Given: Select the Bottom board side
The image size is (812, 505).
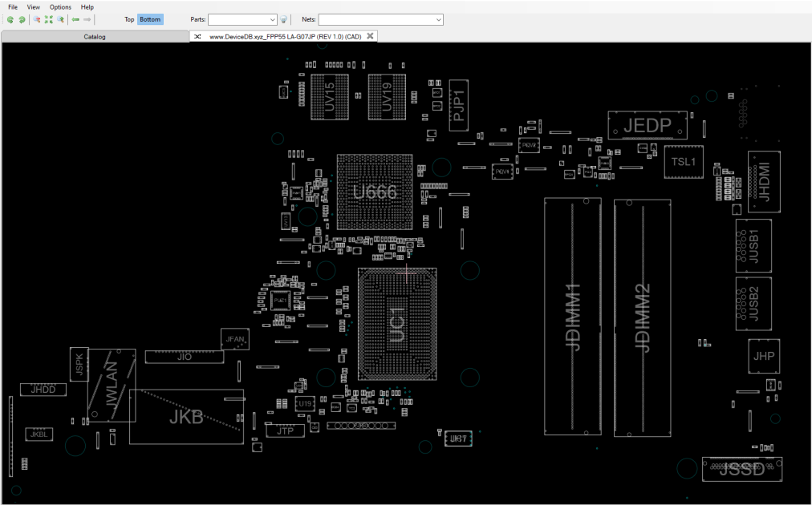Looking at the screenshot, I should pos(150,20).
